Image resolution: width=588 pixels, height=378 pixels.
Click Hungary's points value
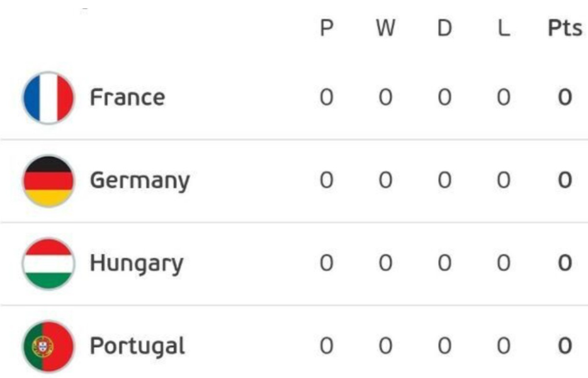point(565,264)
